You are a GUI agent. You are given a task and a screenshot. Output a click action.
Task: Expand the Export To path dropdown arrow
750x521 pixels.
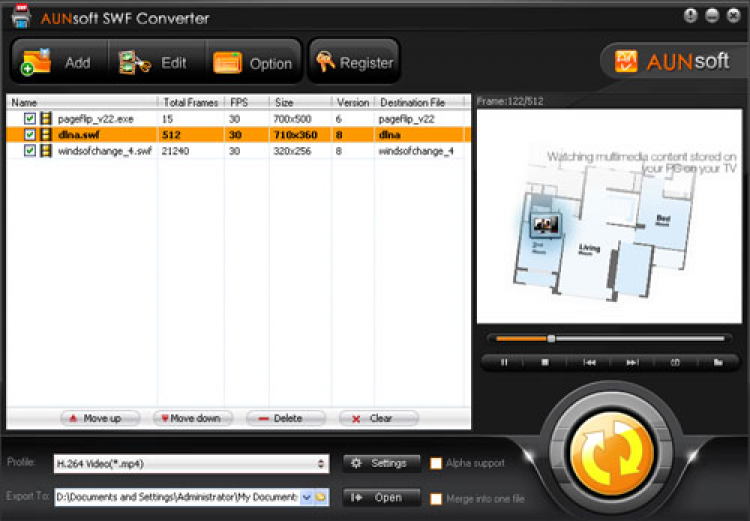[x=306, y=498]
